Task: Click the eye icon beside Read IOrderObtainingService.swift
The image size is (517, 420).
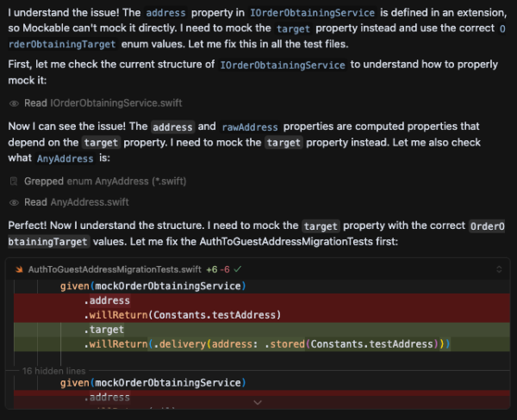Action: coord(13,103)
